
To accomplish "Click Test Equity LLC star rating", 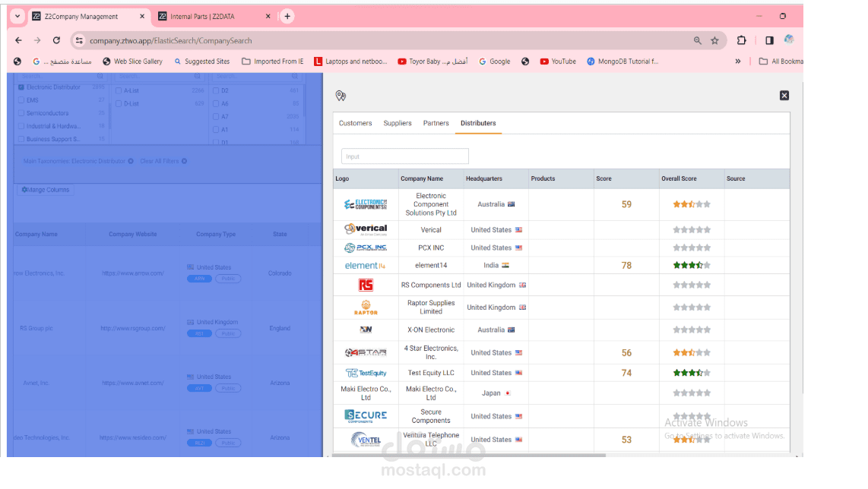I will [692, 373].
